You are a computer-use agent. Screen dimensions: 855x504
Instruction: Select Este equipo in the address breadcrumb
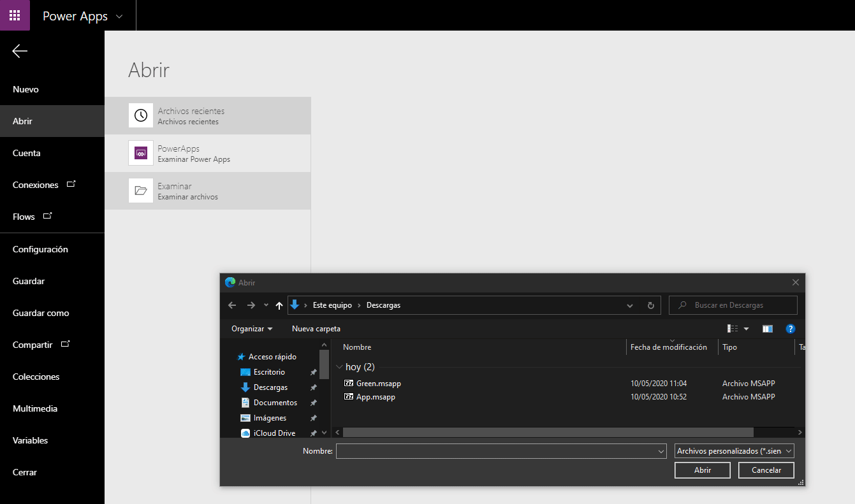click(332, 305)
